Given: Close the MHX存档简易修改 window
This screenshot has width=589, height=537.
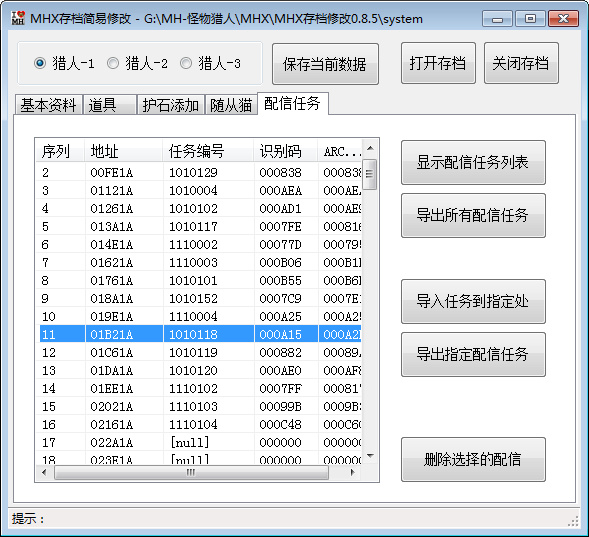Looking at the screenshot, I should point(563,19).
